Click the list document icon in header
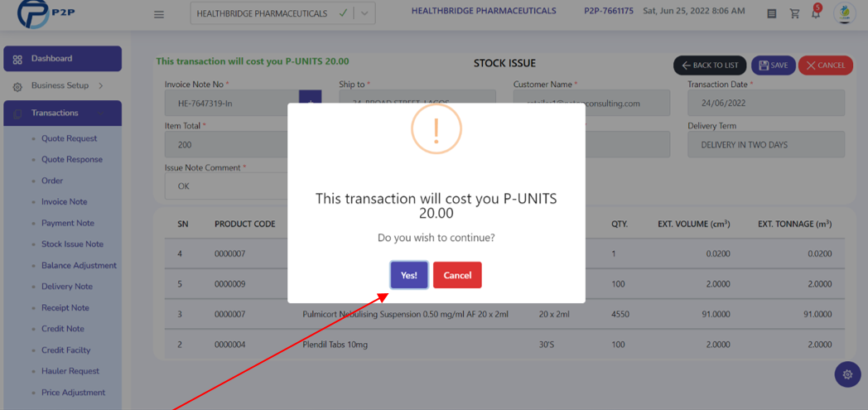This screenshot has height=410, width=868. (x=772, y=14)
